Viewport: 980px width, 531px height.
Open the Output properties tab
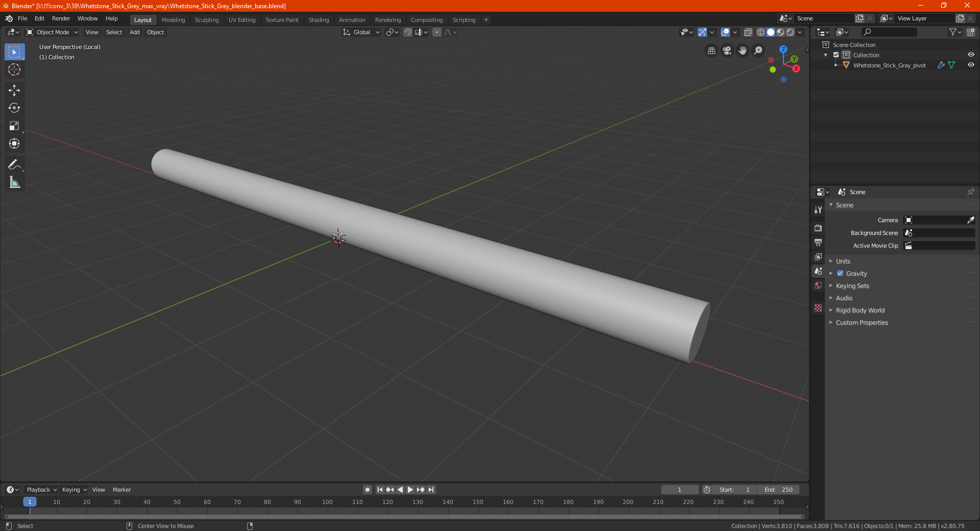(818, 242)
